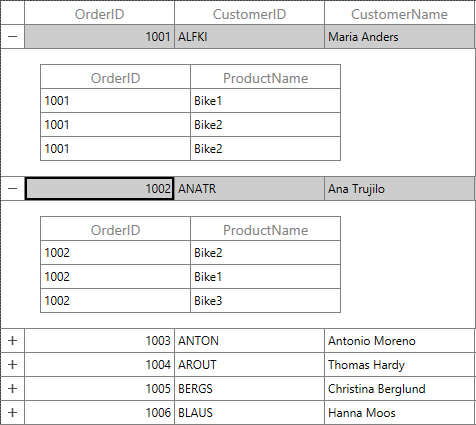The width and height of the screenshot is (476, 425).
Task: Select the AROUT customer ID cell
Action: pyautogui.click(x=249, y=365)
